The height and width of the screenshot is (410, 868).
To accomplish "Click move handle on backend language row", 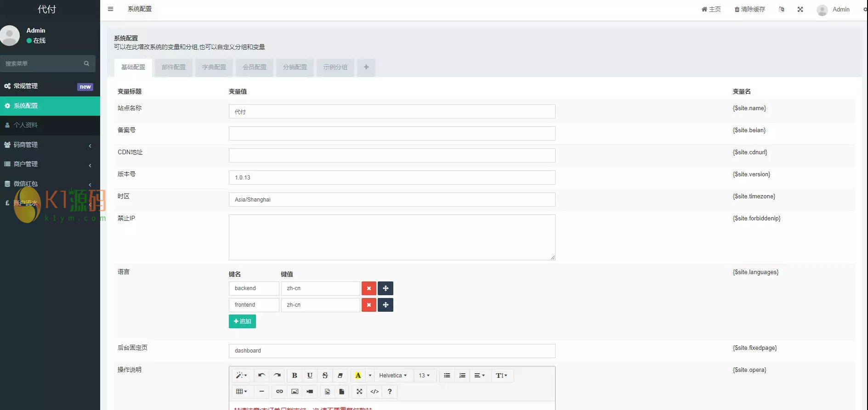I will tap(386, 288).
